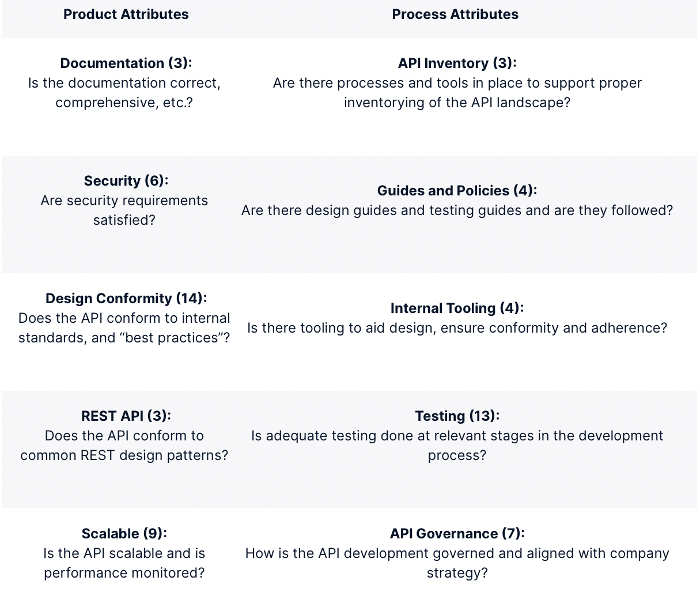Click the documentation correct, comprehensive description text
The image size is (700, 592).
point(124,93)
